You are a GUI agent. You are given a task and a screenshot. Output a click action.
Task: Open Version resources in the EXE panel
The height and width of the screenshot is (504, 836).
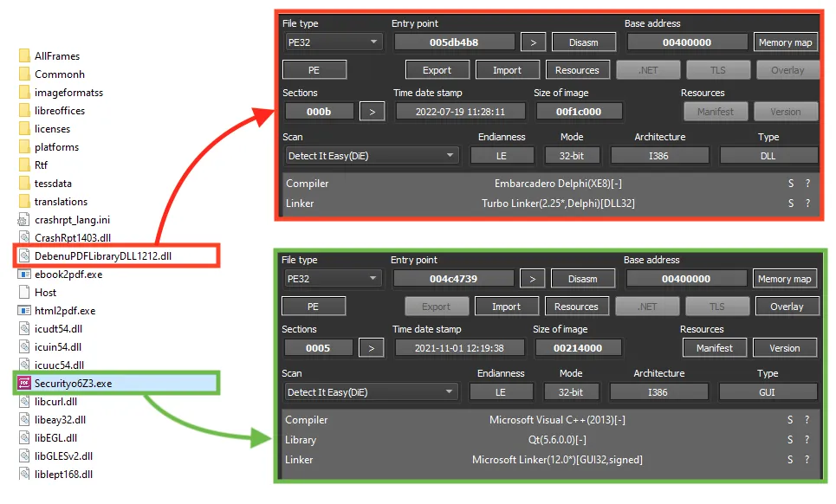pyautogui.click(x=785, y=348)
